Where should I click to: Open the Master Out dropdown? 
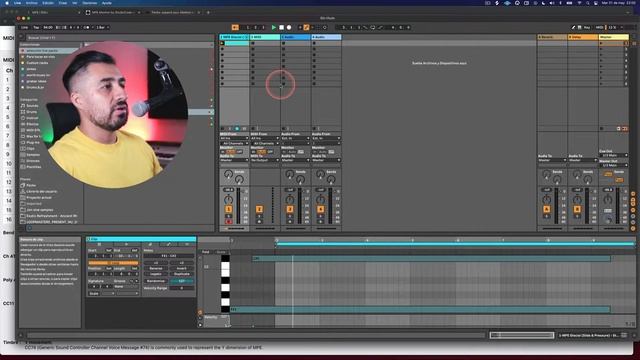[613, 165]
